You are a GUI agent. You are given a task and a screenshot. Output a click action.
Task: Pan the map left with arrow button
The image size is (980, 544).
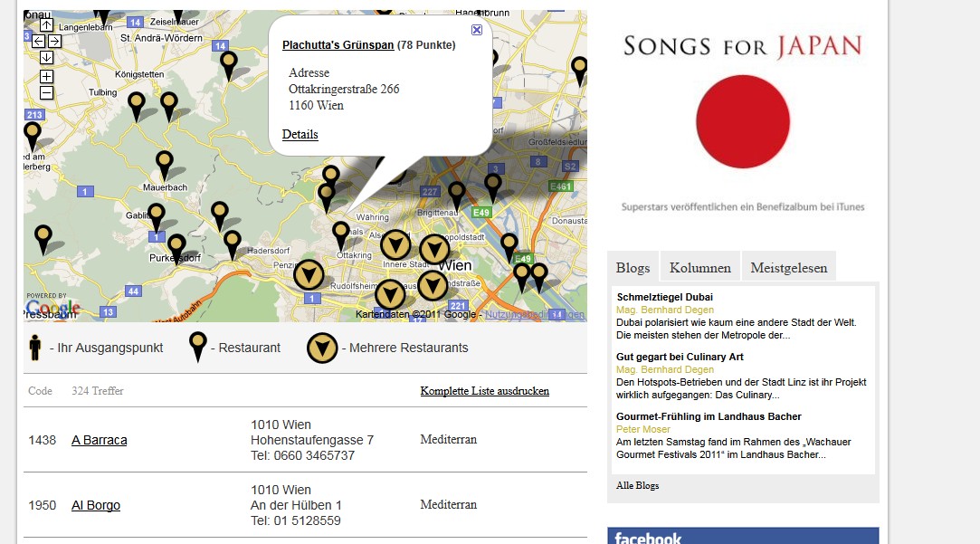click(38, 41)
